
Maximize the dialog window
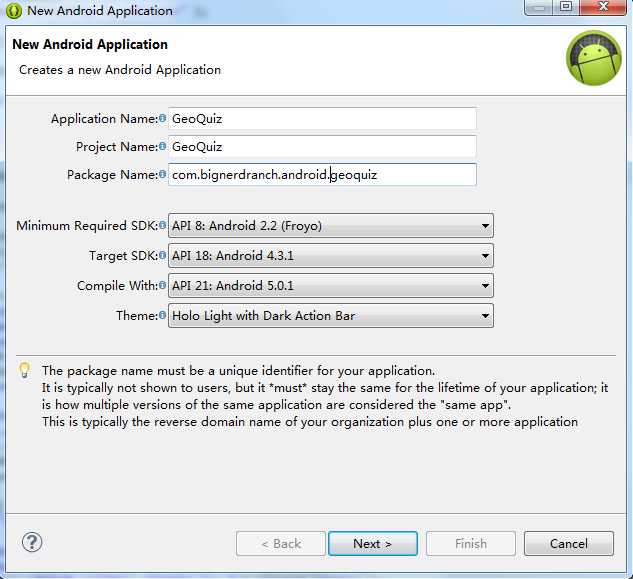(566, 7)
